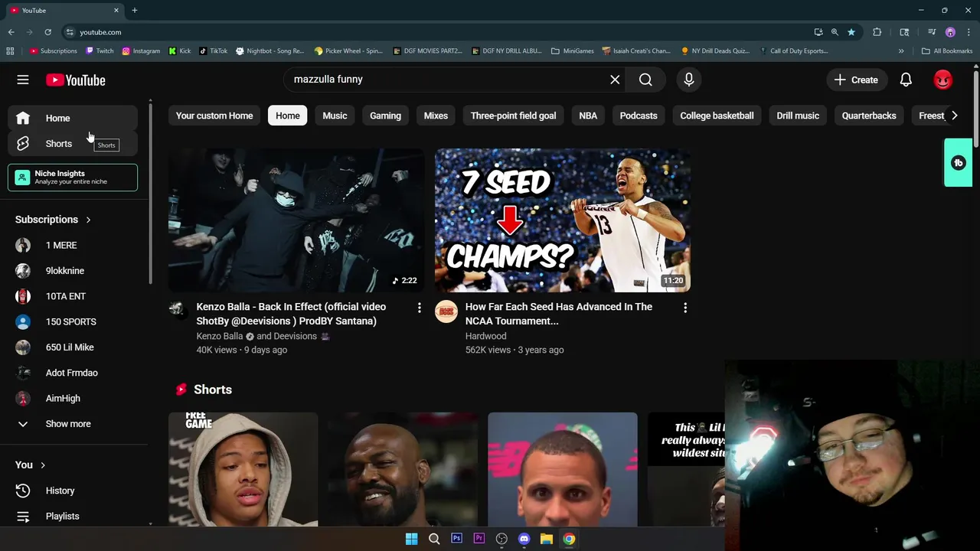Open the Adot Frmdao subscription

pyautogui.click(x=73, y=373)
